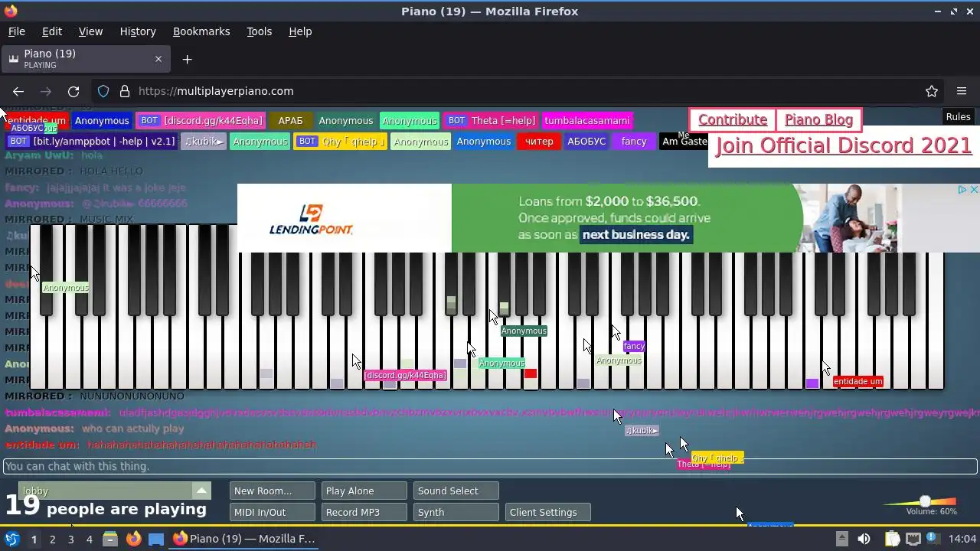This screenshot has width=980, height=551.
Task: Close the LendingPoint ad with the X
Action: (974, 189)
